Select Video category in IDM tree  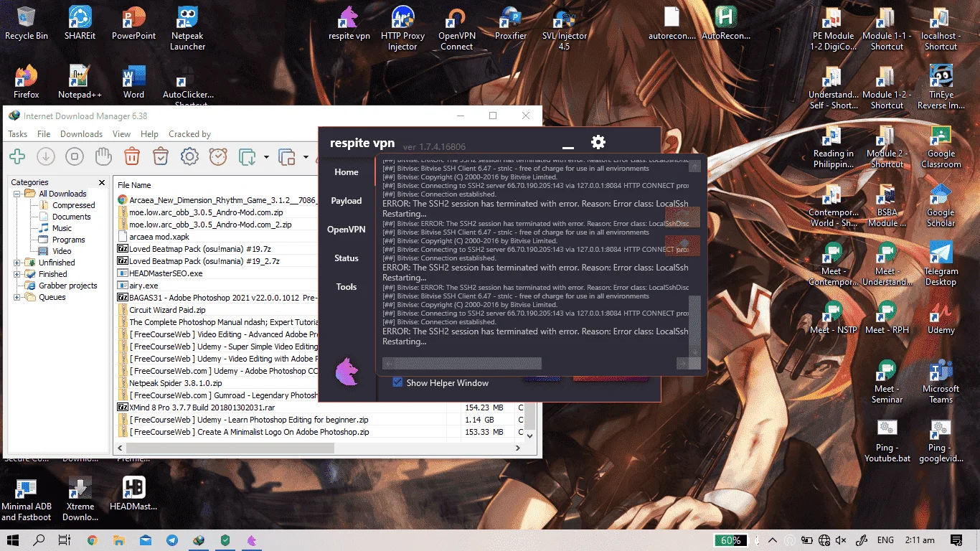[62, 251]
